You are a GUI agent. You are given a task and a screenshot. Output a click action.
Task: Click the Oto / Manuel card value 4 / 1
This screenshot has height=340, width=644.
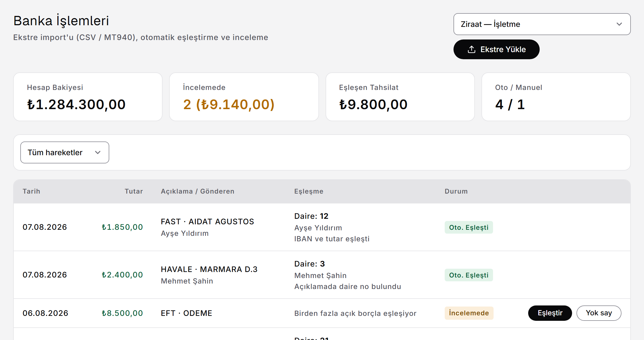click(510, 104)
